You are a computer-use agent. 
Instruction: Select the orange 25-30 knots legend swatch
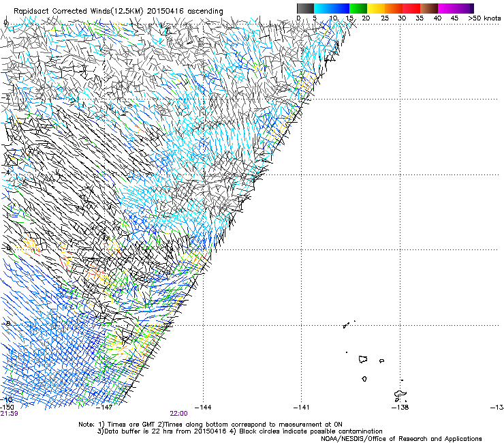coord(394,8)
